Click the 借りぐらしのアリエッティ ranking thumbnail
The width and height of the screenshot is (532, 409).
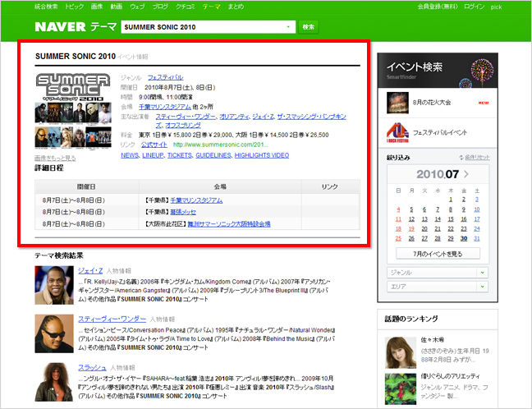point(401,389)
